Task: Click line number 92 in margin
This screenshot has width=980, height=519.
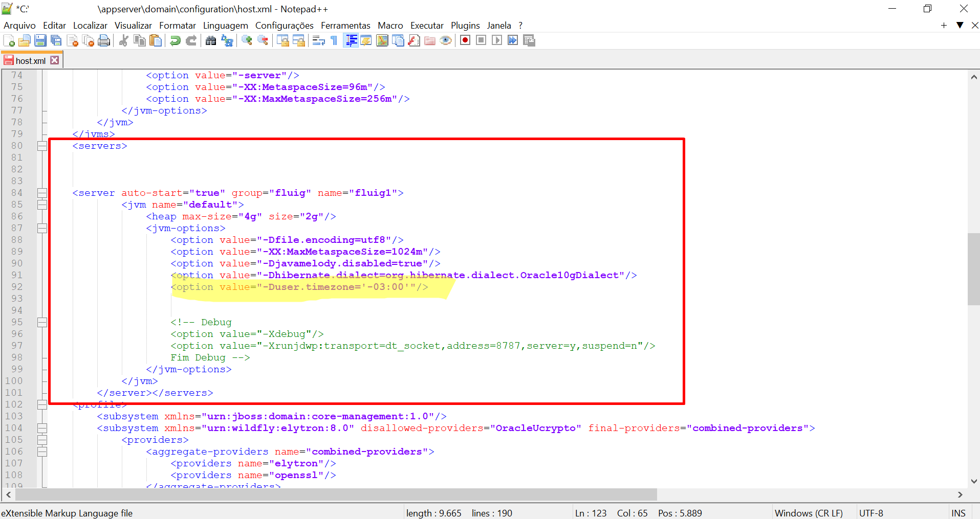Action: [x=17, y=287]
